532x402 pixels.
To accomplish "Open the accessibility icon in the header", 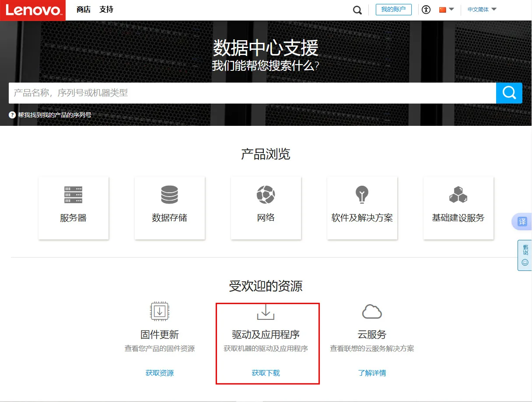I will pyautogui.click(x=426, y=9).
